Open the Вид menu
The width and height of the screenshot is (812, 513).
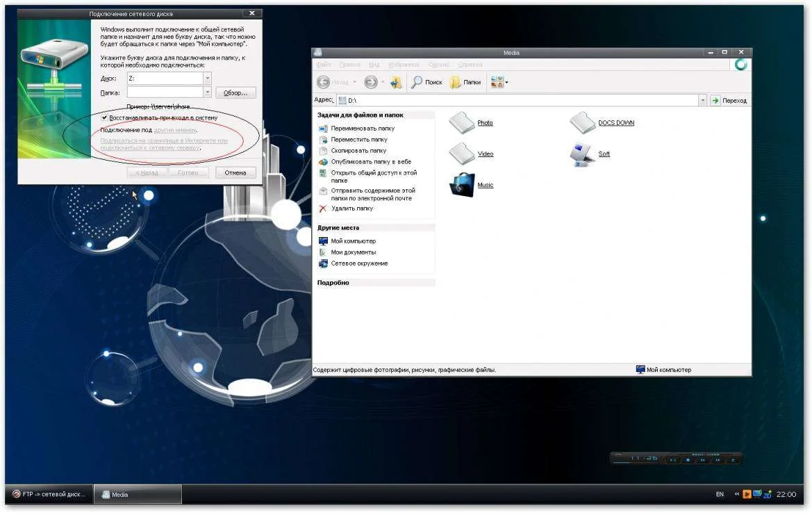point(374,65)
